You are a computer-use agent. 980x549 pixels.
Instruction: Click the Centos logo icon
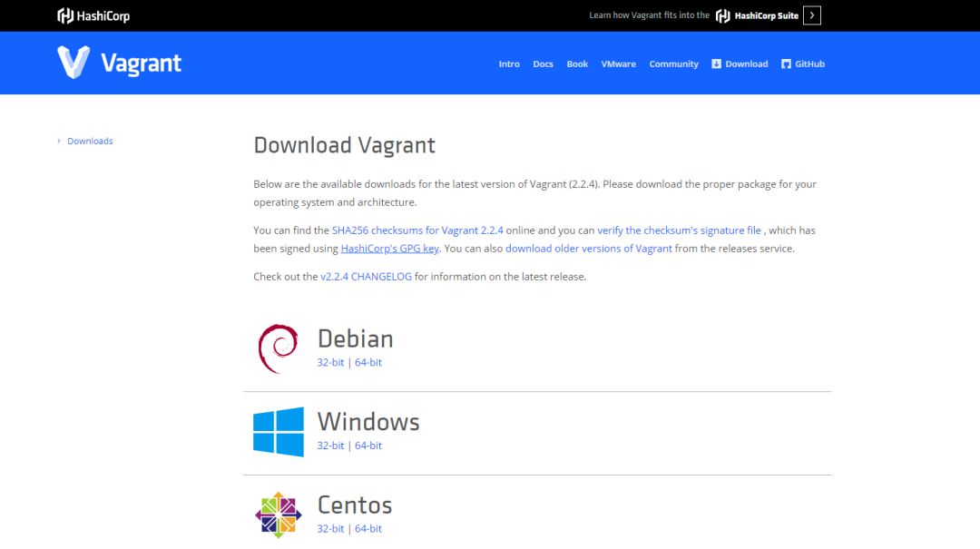coord(279,515)
